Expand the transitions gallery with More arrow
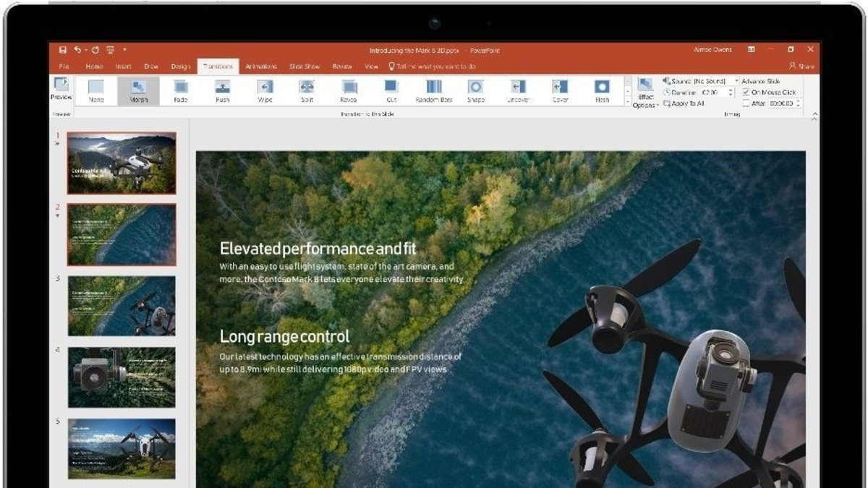This screenshot has width=868, height=488. [627, 103]
